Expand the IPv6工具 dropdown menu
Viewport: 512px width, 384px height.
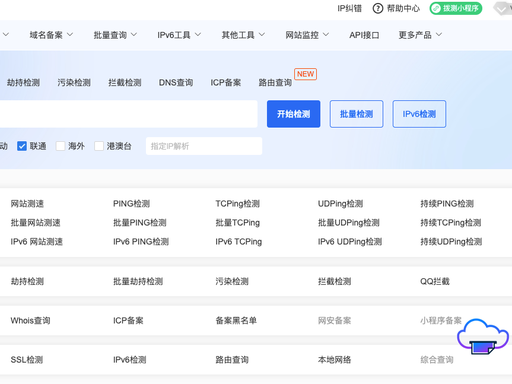point(179,35)
